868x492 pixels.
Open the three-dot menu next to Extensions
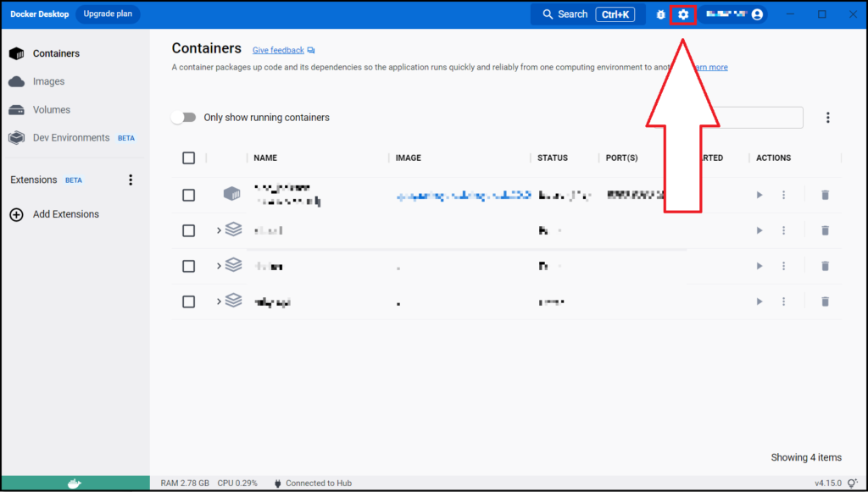pyautogui.click(x=131, y=180)
